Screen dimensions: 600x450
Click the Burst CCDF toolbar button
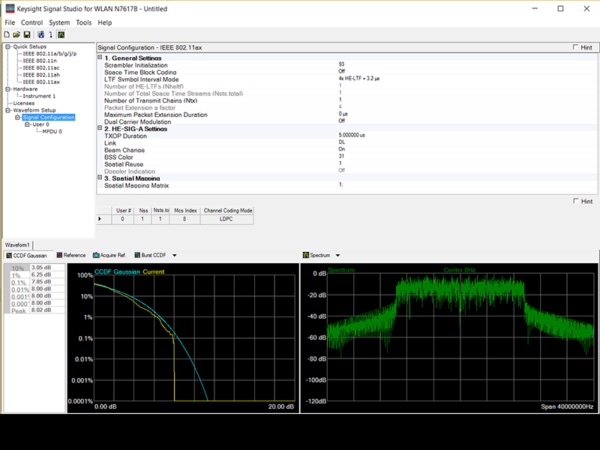[150, 255]
